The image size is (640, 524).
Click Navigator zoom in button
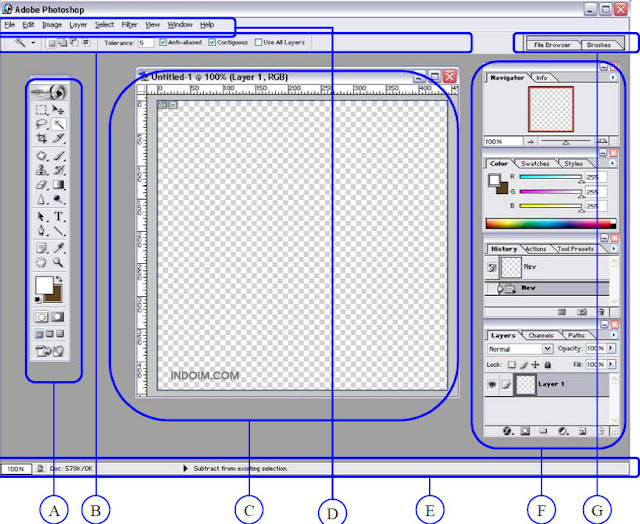click(602, 141)
